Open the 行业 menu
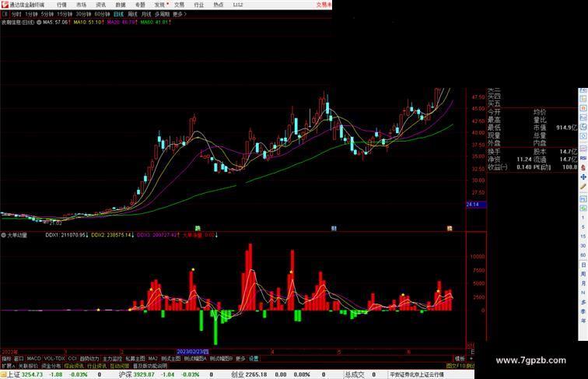 click(199, 5)
